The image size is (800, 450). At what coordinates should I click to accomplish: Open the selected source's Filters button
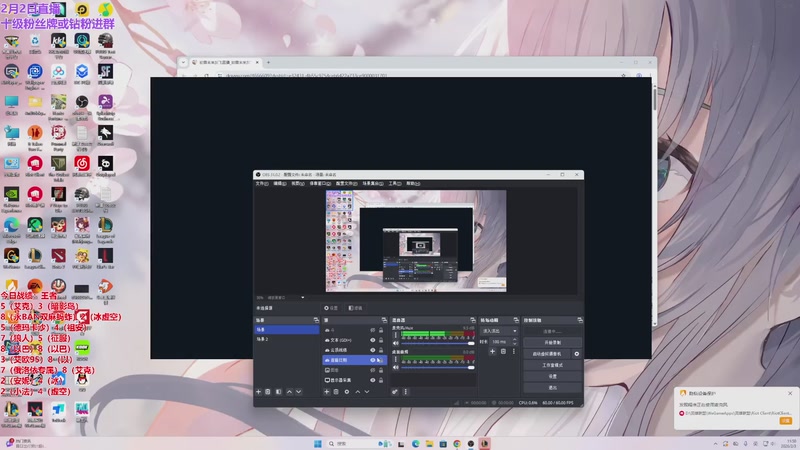[355, 308]
